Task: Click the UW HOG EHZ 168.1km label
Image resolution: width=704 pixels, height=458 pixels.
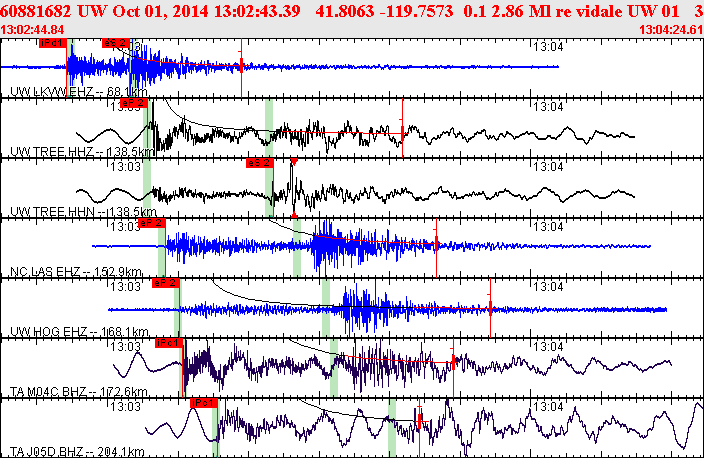Action: 79,332
